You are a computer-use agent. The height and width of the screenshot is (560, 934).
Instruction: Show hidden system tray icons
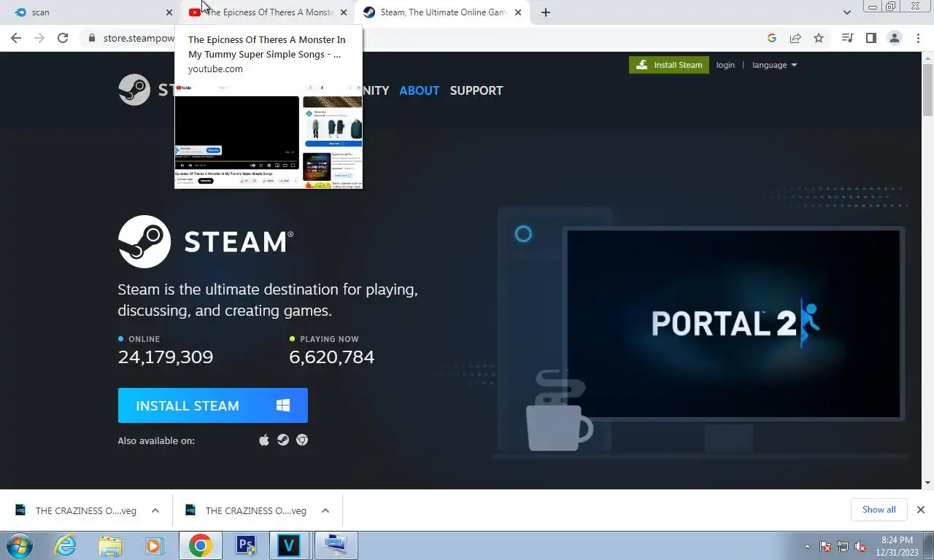[807, 546]
